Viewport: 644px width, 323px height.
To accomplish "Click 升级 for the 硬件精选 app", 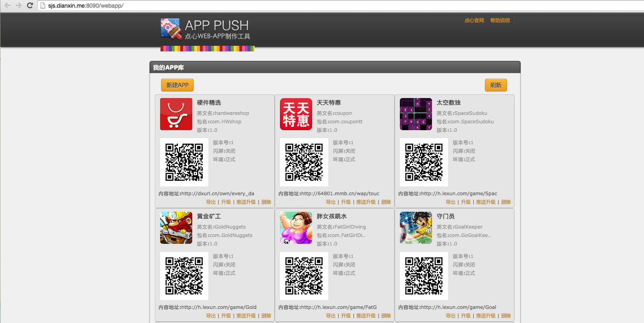I will [x=226, y=202].
